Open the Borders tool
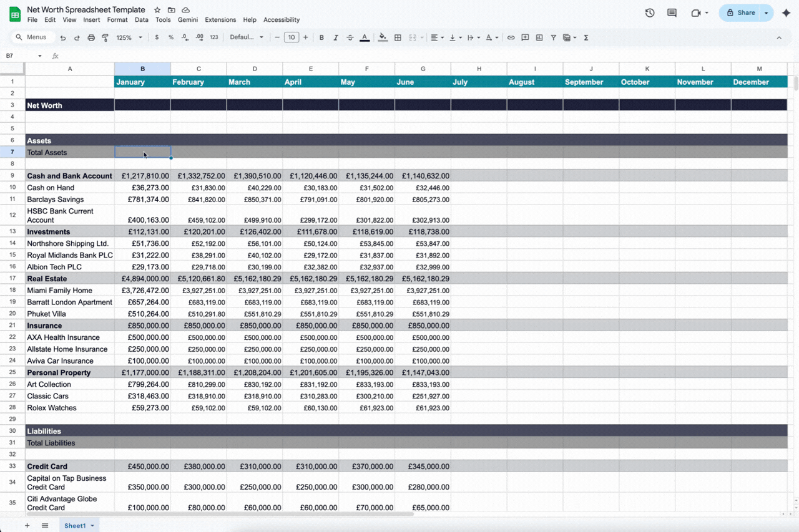Screen dimensions: 799x532 (x=398, y=37)
